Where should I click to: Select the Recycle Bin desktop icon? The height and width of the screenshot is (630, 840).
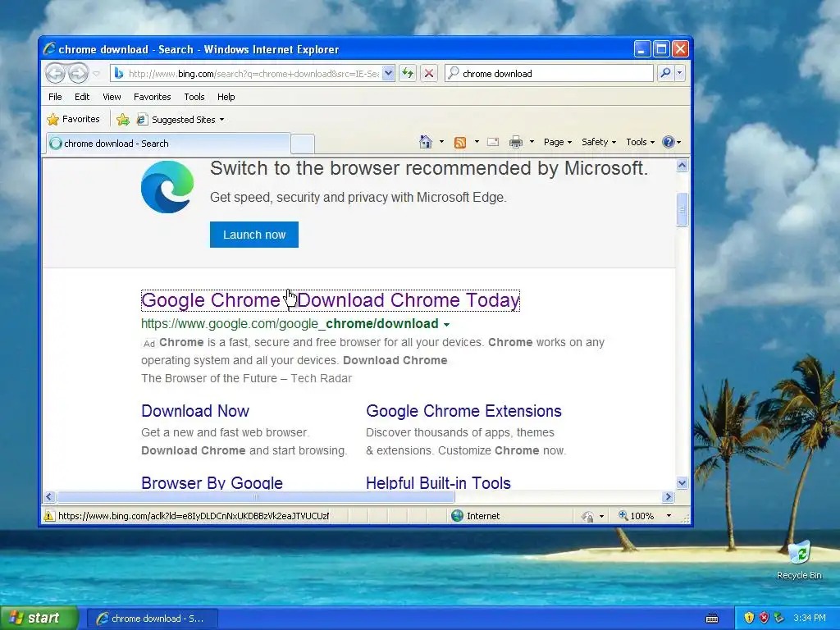(799, 560)
